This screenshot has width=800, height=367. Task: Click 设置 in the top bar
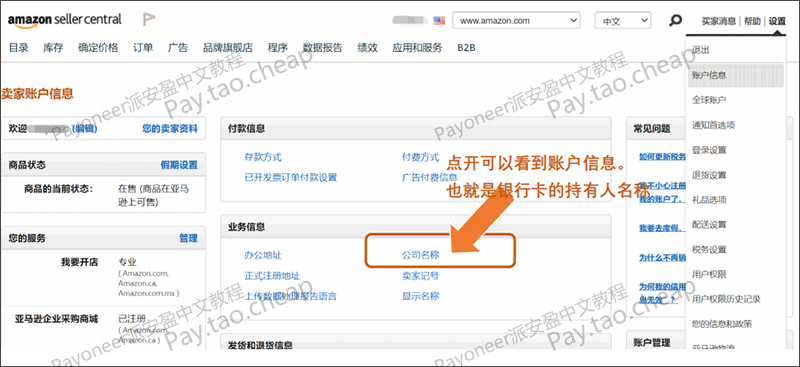click(x=778, y=21)
